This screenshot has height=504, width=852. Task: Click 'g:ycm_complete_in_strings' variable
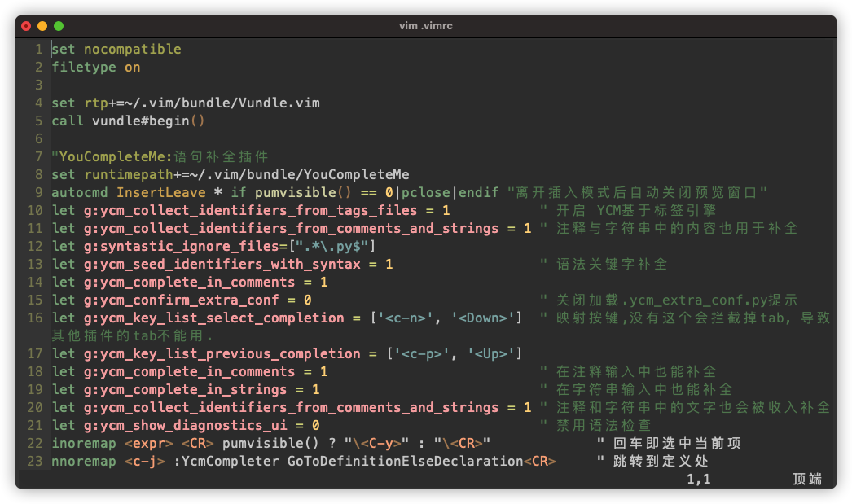[x=185, y=389]
